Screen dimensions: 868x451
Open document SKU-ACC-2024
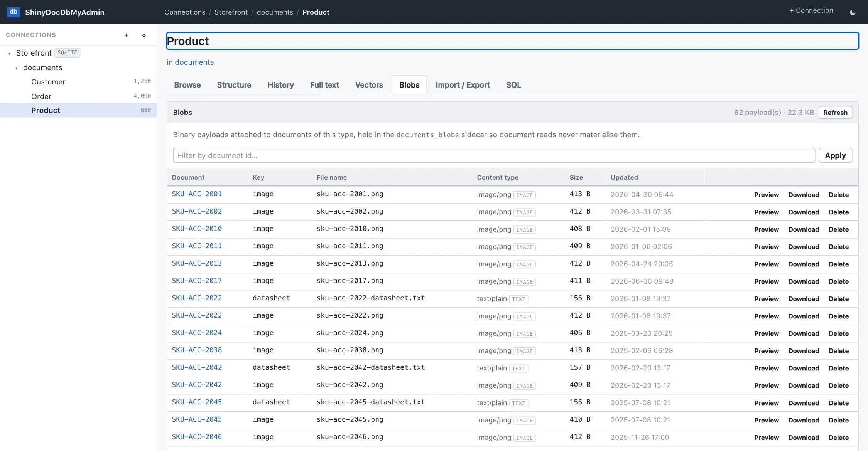coord(197,333)
